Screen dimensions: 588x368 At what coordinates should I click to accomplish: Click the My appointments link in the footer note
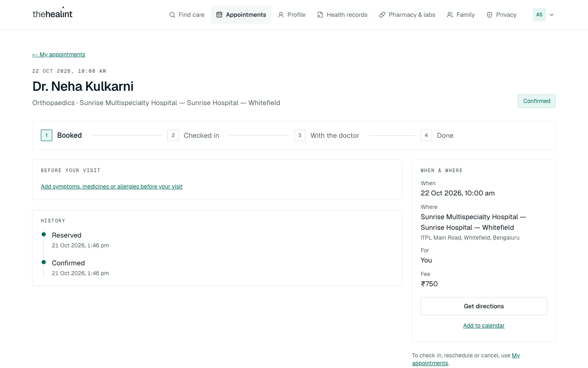[466, 359]
